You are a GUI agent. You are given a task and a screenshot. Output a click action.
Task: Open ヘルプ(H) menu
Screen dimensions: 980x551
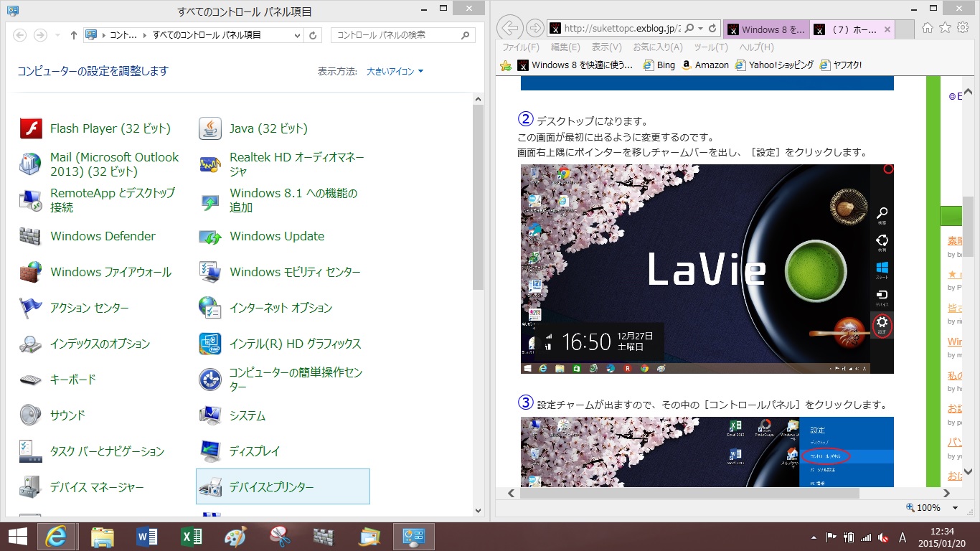pyautogui.click(x=756, y=47)
